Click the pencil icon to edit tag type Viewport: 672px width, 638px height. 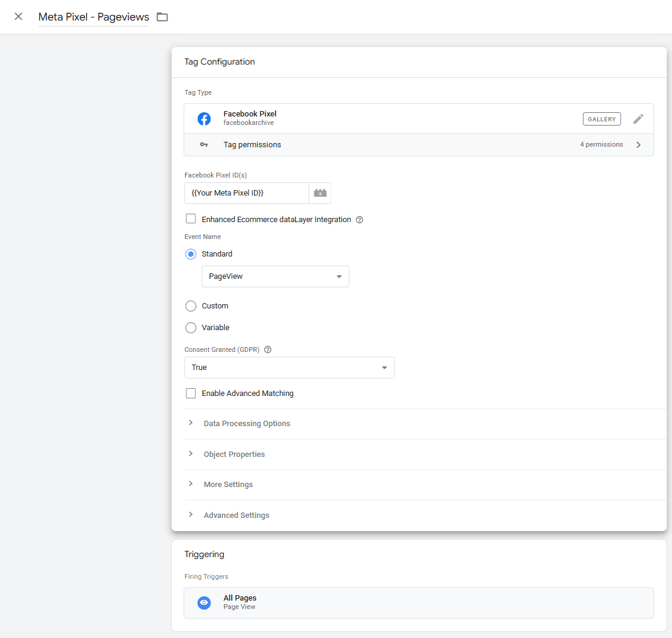pos(638,119)
